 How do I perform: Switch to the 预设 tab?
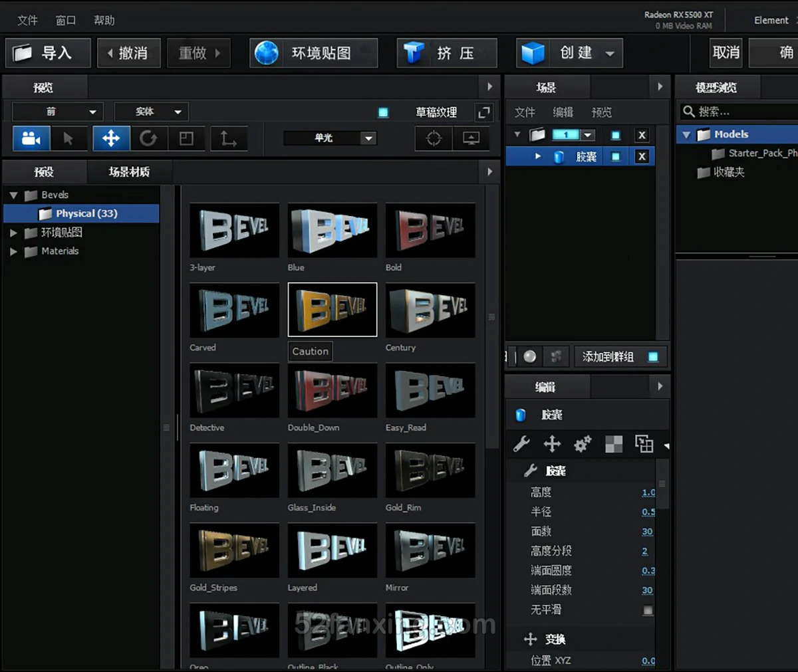tap(44, 172)
